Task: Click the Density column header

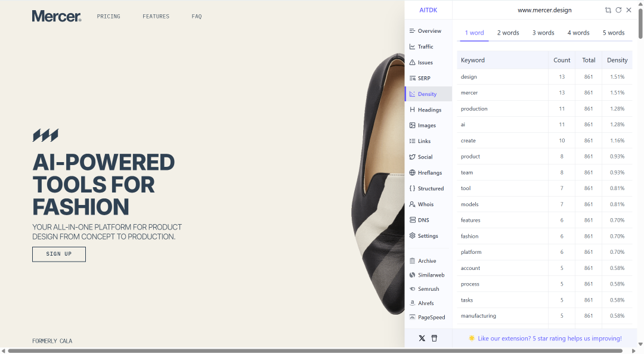Action: tap(617, 60)
